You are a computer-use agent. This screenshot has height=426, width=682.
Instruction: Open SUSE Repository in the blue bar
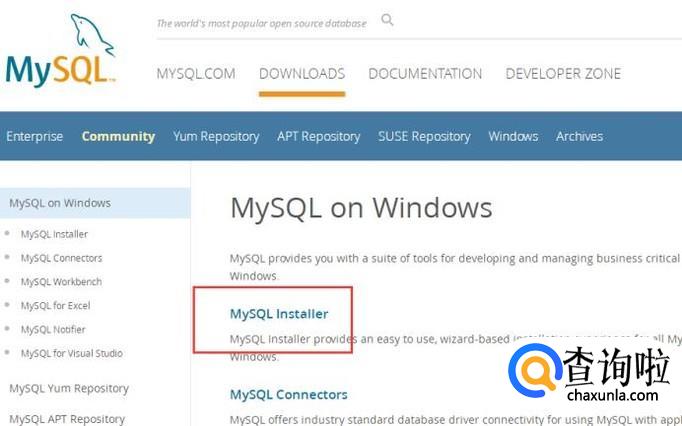point(424,136)
